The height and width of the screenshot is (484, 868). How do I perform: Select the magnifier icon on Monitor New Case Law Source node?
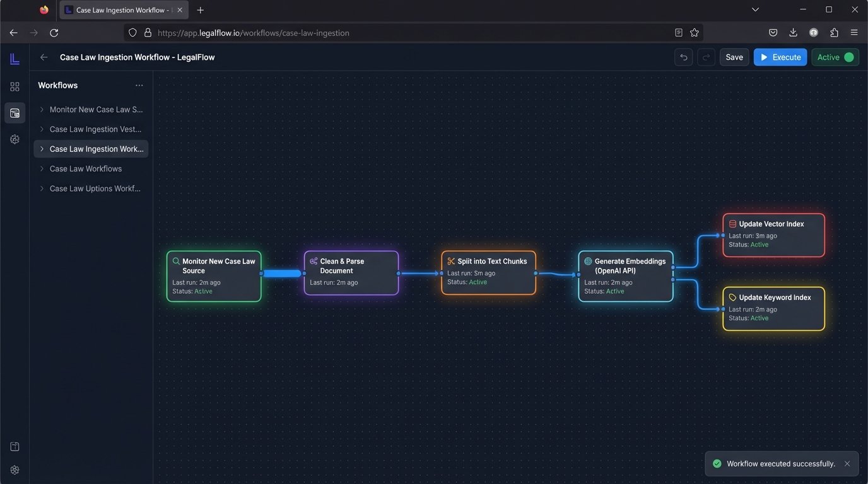pos(175,260)
